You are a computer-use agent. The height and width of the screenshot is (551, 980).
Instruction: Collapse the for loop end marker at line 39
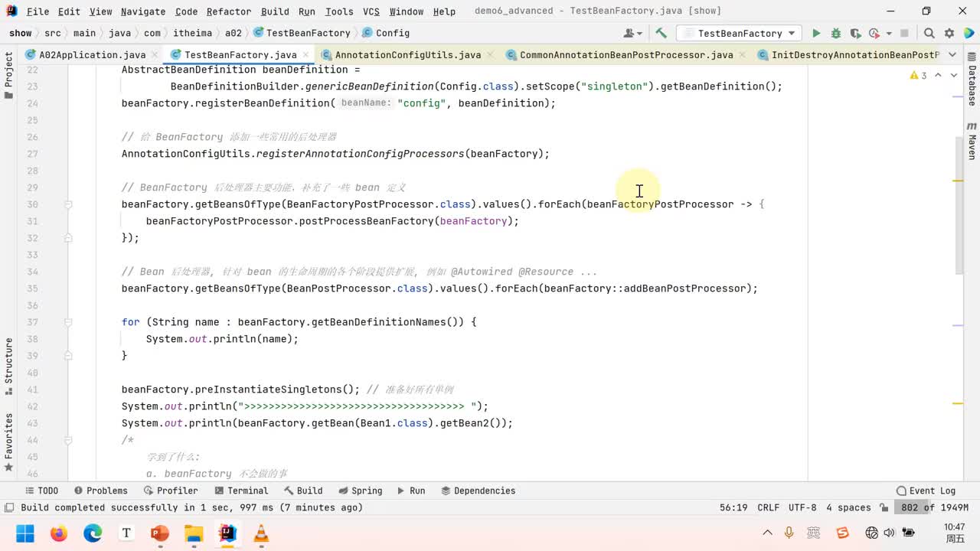[x=68, y=356]
